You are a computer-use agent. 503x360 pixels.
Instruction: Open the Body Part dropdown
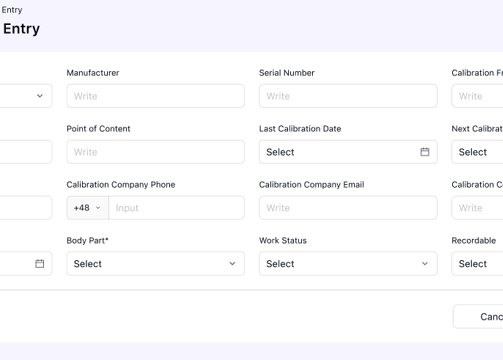coord(155,264)
